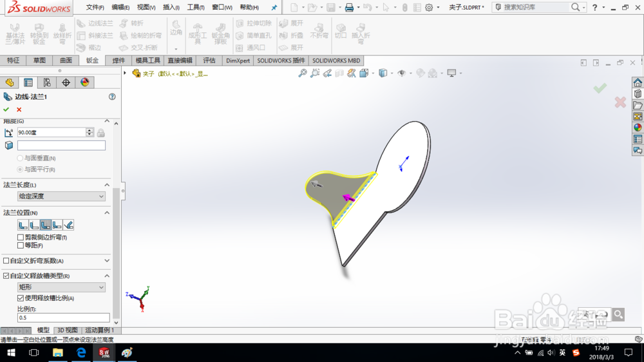Collapse the 法兰位置 section
Screen dimensions: 644x362
point(107,213)
